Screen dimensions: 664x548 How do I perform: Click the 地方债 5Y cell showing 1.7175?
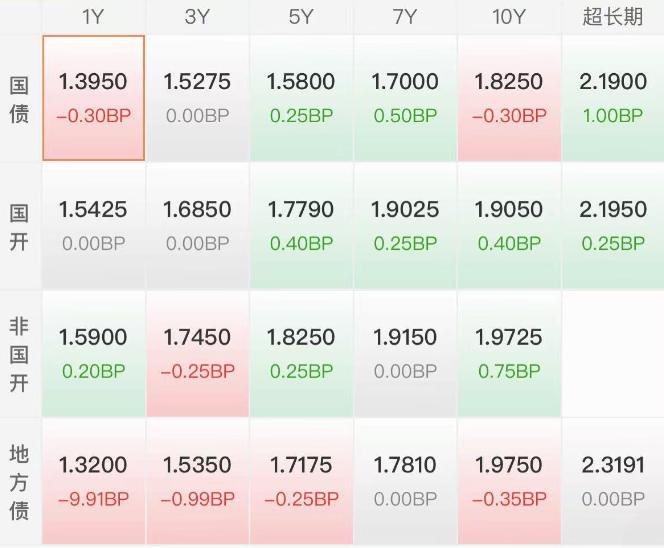(301, 481)
